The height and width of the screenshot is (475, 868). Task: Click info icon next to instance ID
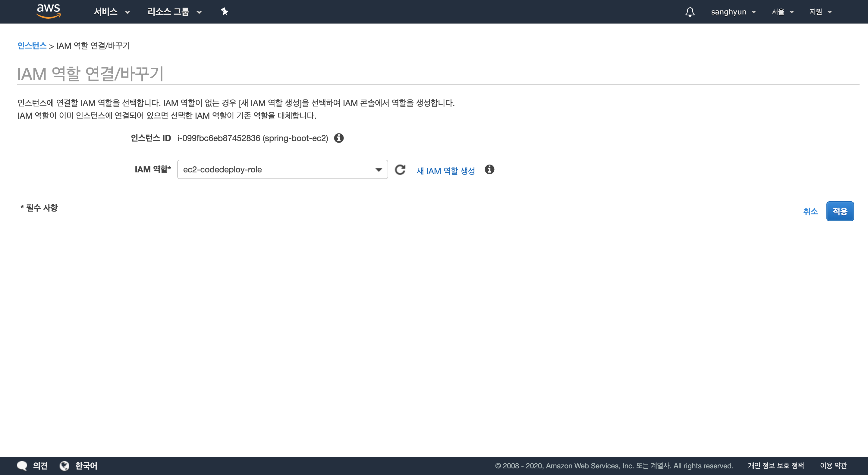click(339, 138)
